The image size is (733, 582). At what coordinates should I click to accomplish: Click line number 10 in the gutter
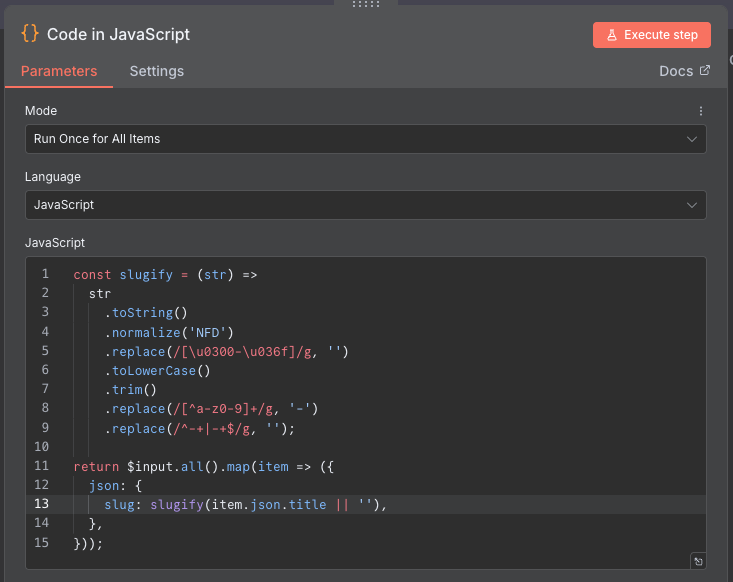pos(41,447)
